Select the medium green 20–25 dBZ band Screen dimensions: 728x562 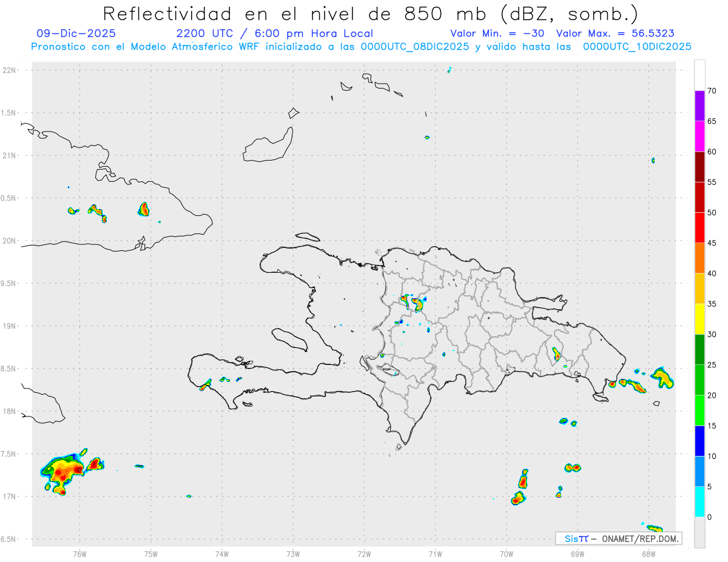point(699,380)
